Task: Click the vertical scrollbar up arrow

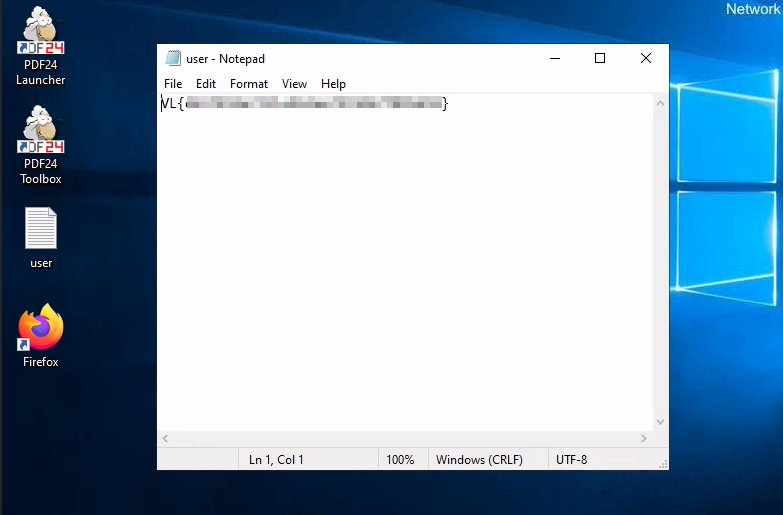Action: click(660, 102)
